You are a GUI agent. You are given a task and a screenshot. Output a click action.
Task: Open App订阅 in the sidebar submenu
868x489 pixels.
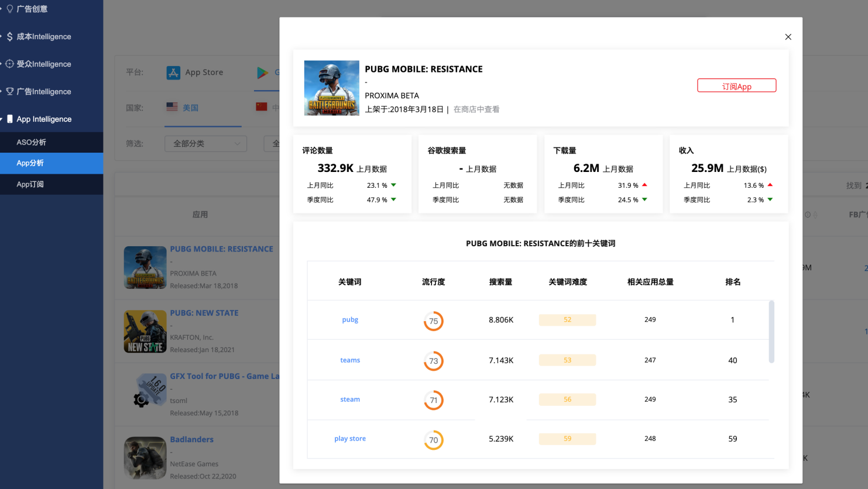click(x=52, y=184)
